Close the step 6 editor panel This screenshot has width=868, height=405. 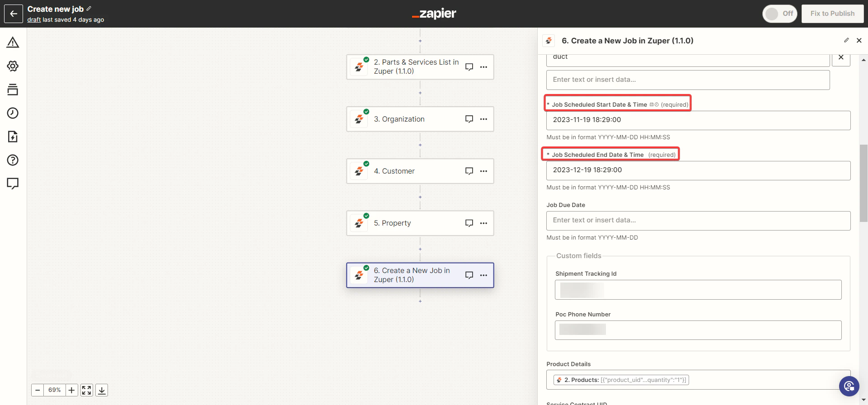click(859, 40)
